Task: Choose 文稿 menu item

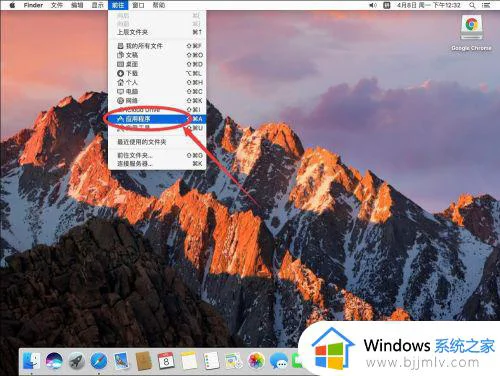Action: point(157,55)
